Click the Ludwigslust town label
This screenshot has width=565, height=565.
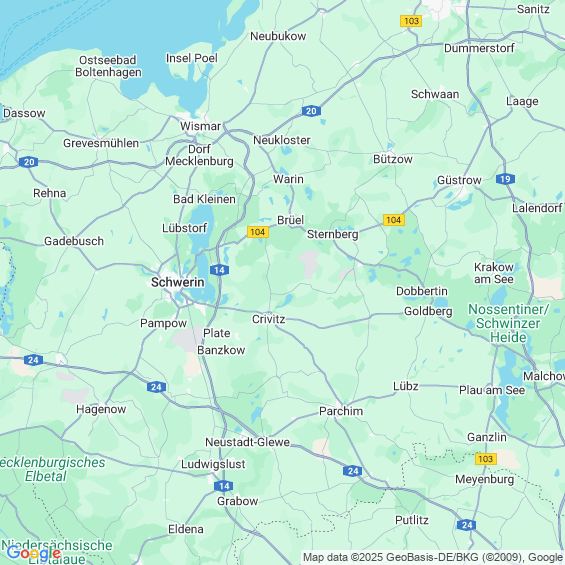coord(213,464)
